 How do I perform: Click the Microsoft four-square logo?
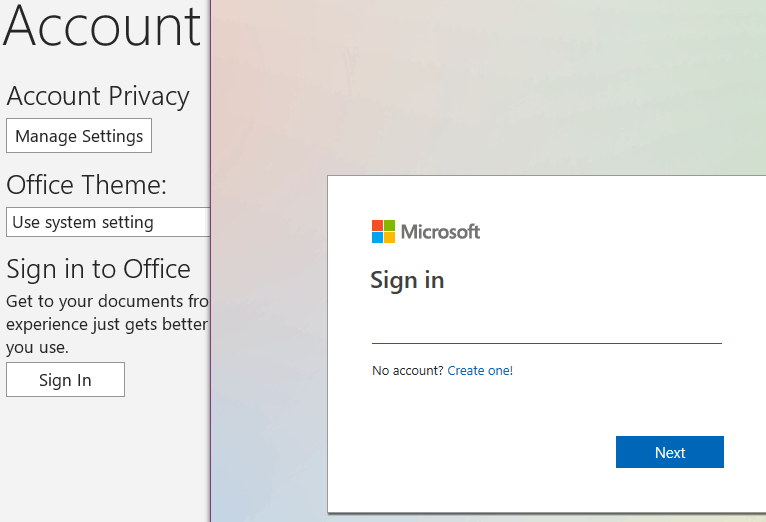pyautogui.click(x=383, y=231)
